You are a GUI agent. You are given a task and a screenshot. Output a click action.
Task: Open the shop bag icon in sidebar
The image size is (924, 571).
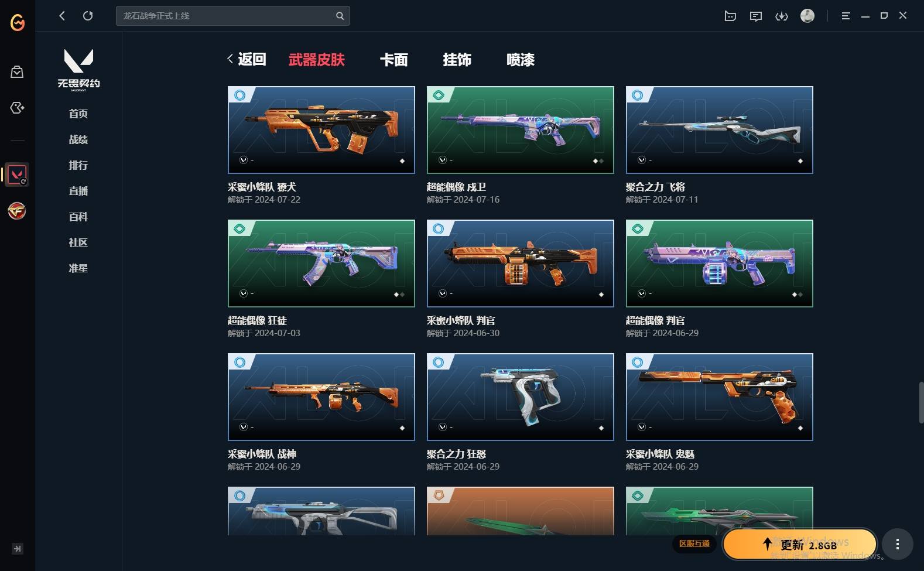tap(17, 72)
